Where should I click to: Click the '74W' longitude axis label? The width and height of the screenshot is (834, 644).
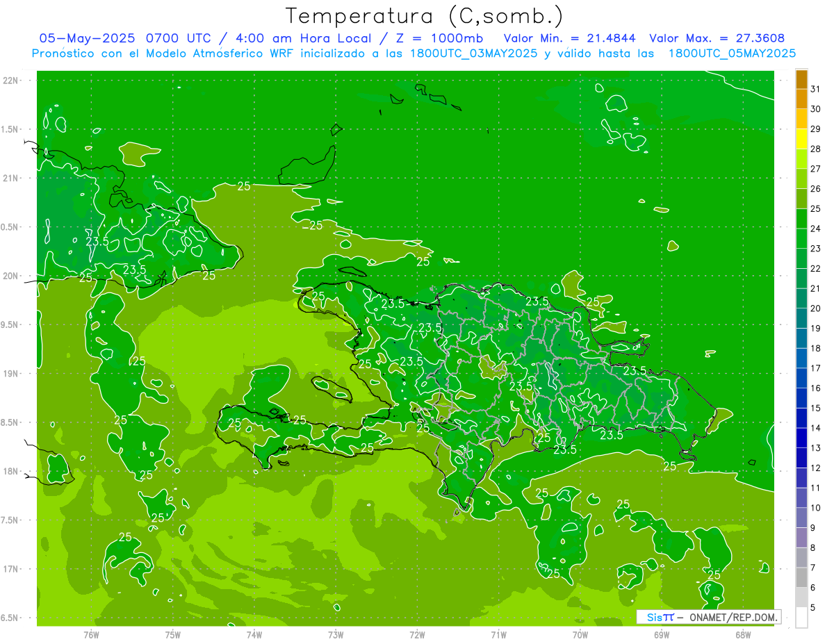(x=254, y=634)
